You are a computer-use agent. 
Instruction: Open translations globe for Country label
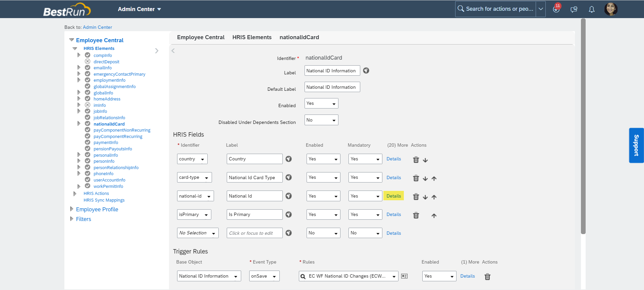click(288, 159)
